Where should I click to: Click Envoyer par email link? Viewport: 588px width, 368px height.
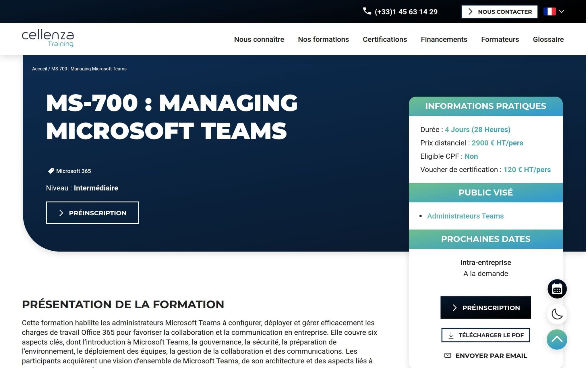[486, 356]
